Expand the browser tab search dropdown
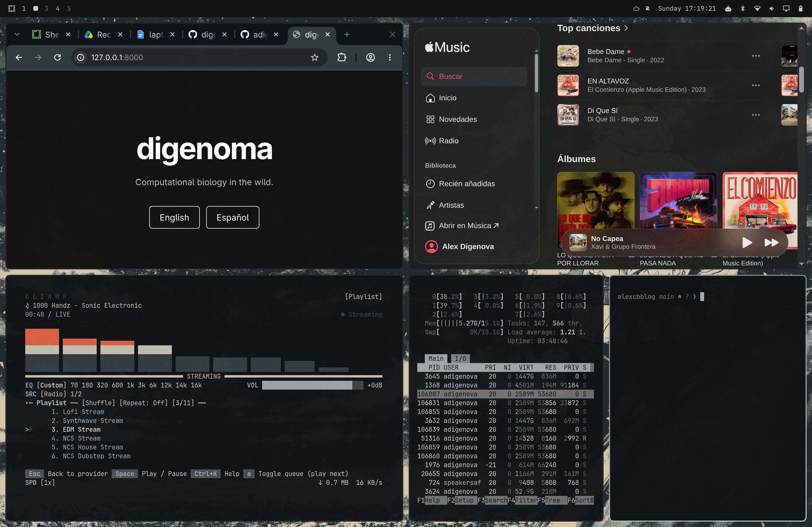812x527 pixels. click(x=17, y=34)
